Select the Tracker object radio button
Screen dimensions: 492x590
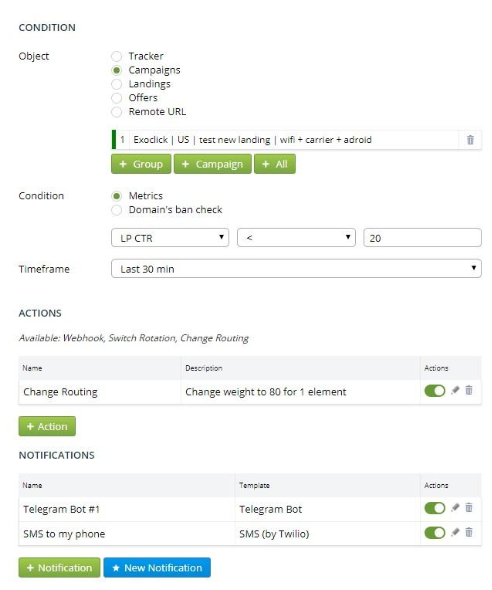click(117, 56)
